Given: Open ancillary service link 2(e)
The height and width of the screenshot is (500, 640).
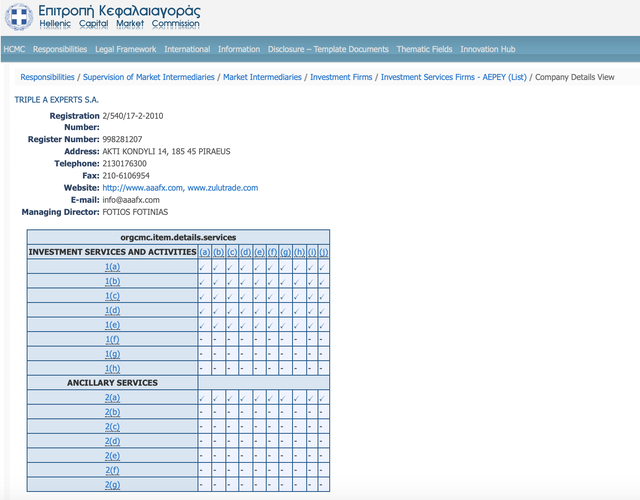Looking at the screenshot, I should click(x=113, y=456).
